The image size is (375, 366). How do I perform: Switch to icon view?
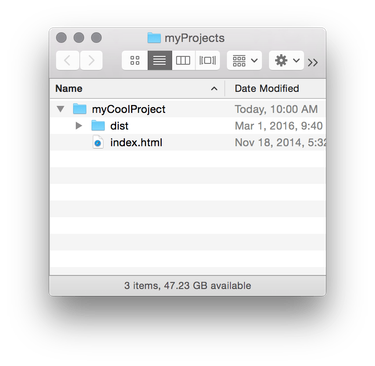[x=135, y=60]
